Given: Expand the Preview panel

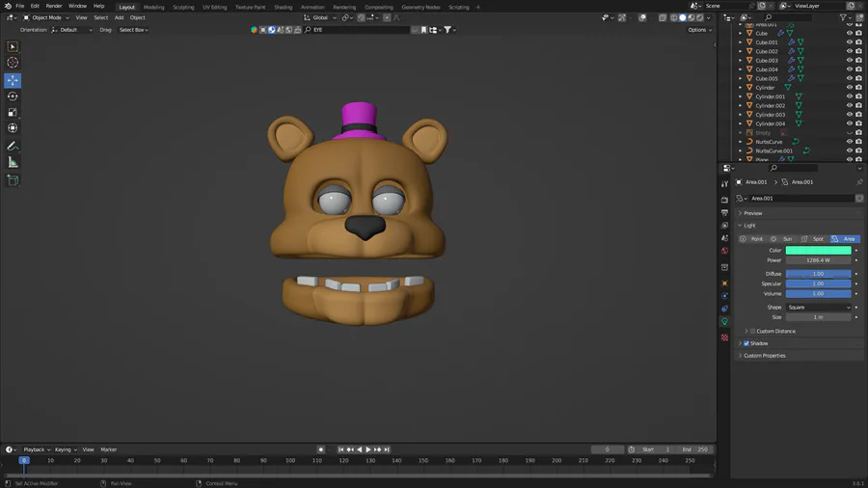Looking at the screenshot, I should (x=753, y=213).
